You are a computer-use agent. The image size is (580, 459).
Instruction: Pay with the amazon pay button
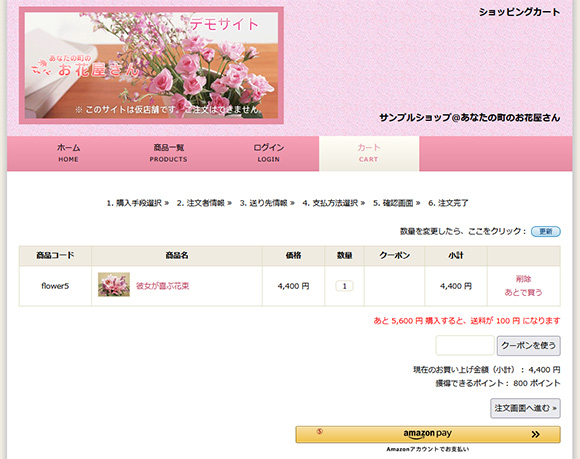(428, 434)
